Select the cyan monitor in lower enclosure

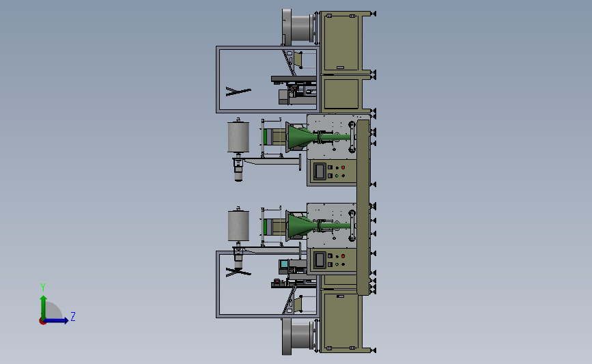coord(283,264)
